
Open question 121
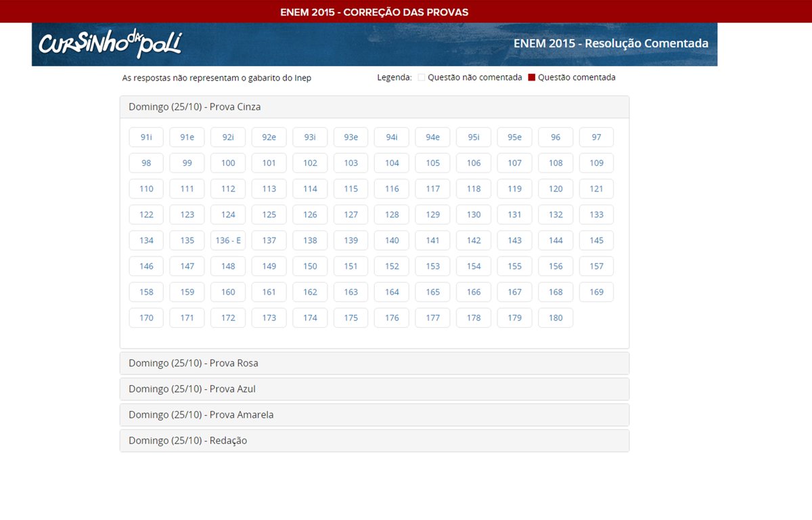[x=597, y=188]
